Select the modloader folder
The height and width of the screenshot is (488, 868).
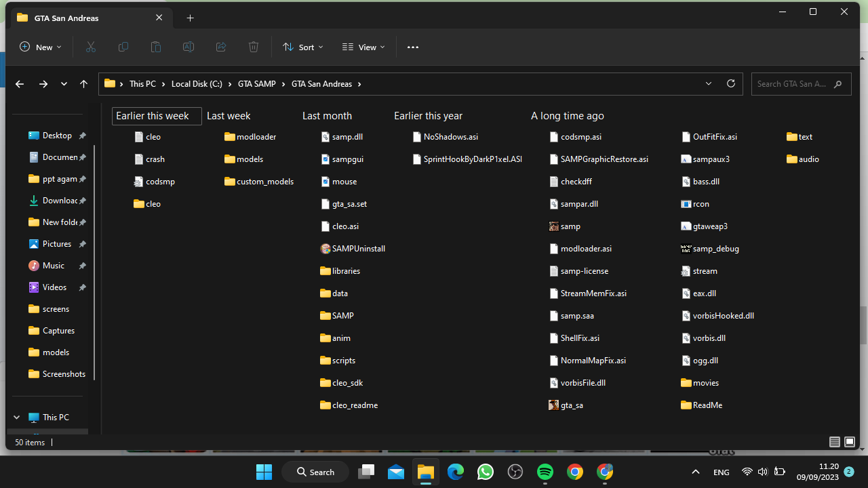tap(250, 137)
